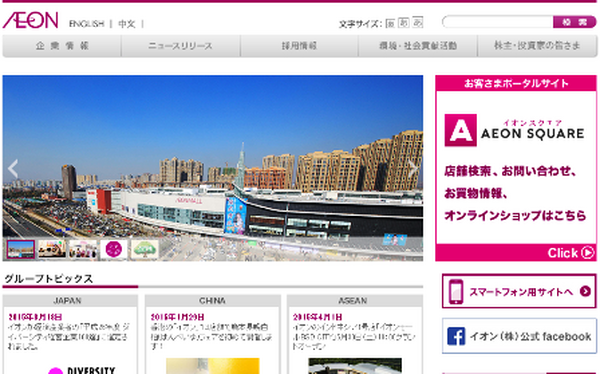Select the ASEAN topics column header
Image resolution: width=600 pixels, height=374 pixels.
(354, 301)
